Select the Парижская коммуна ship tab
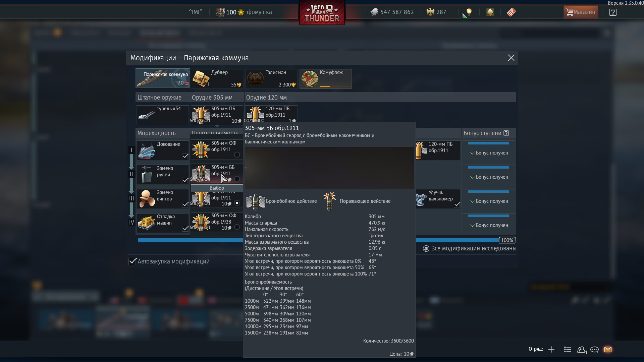Screen dimensions: 644x362 click(x=163, y=78)
